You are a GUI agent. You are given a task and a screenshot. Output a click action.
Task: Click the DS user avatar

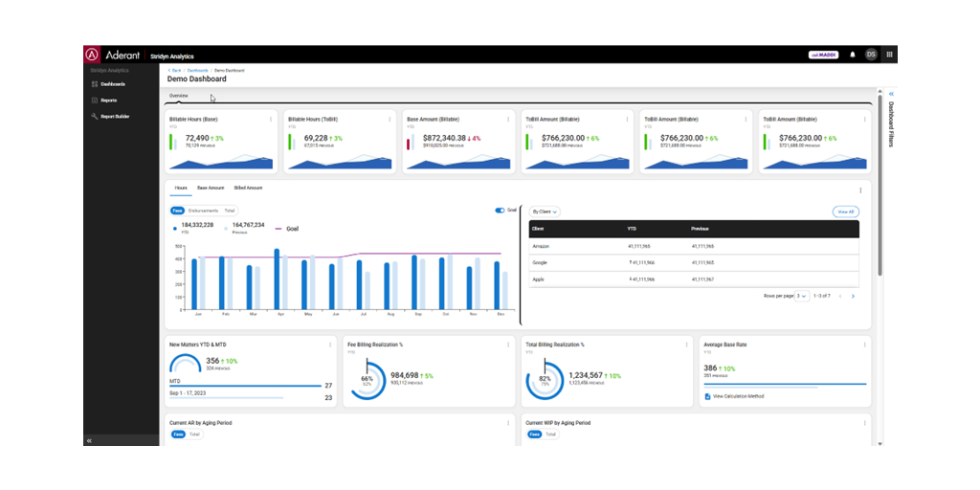tap(871, 55)
